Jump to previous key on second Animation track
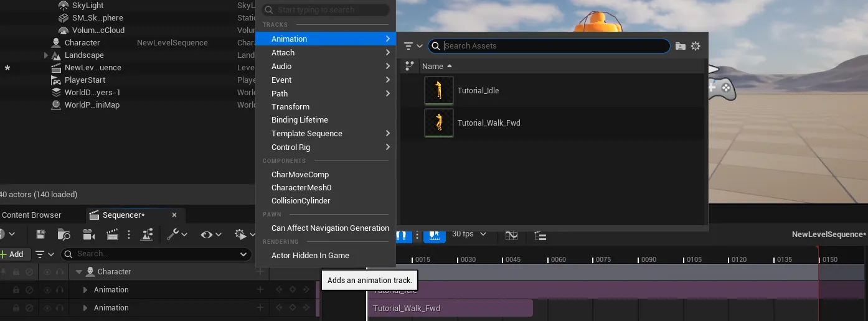The image size is (868, 321). (x=279, y=308)
